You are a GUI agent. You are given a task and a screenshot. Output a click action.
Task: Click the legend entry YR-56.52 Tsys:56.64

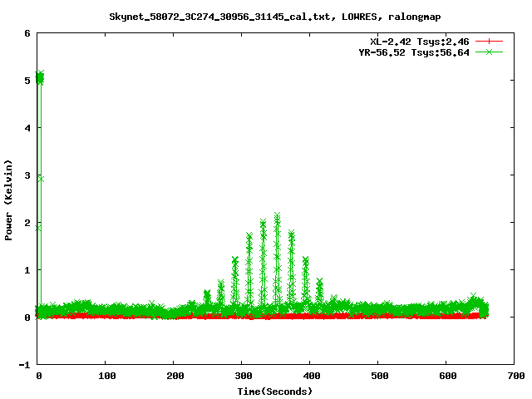[414, 52]
